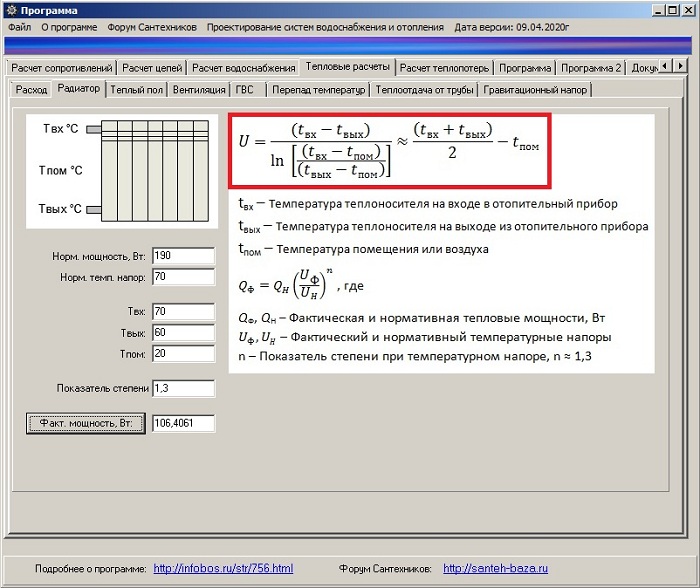The height and width of the screenshot is (588, 700).
Task: Switch to Вентиляция sub-tab
Action: click(199, 89)
